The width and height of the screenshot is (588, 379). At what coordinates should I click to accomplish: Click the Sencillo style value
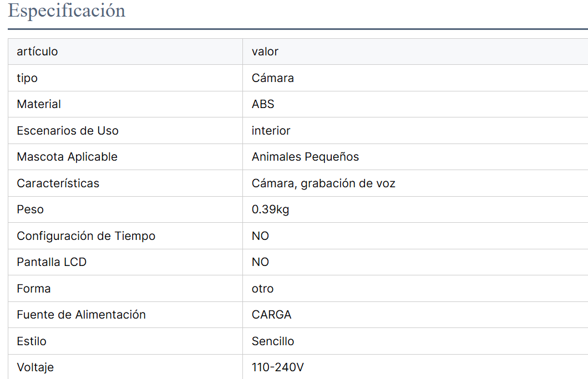point(273,341)
